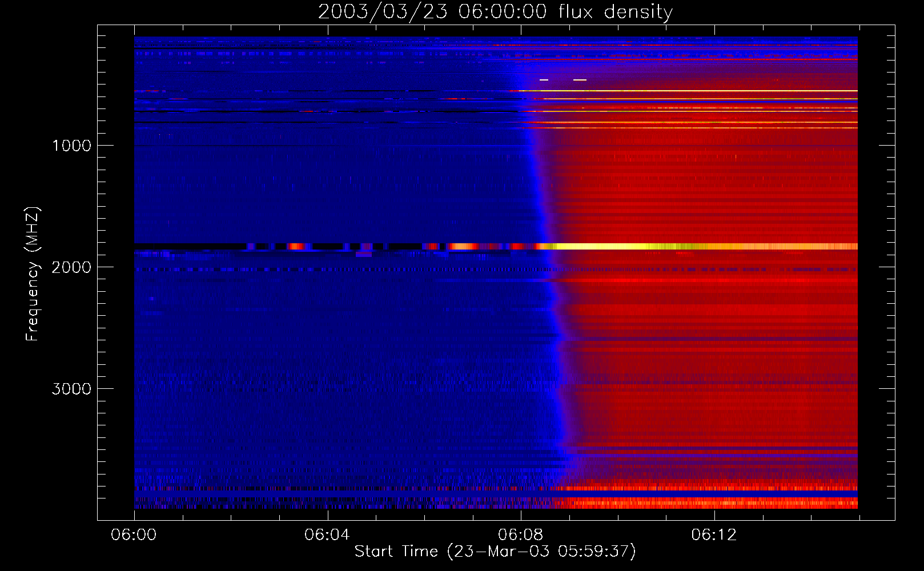
Task: Click the 06:00 time tick label
Action: 134,535
